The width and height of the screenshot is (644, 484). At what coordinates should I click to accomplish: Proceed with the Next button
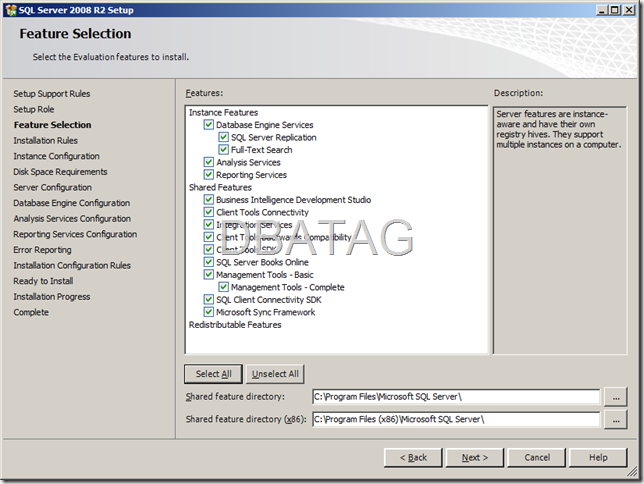(475, 457)
